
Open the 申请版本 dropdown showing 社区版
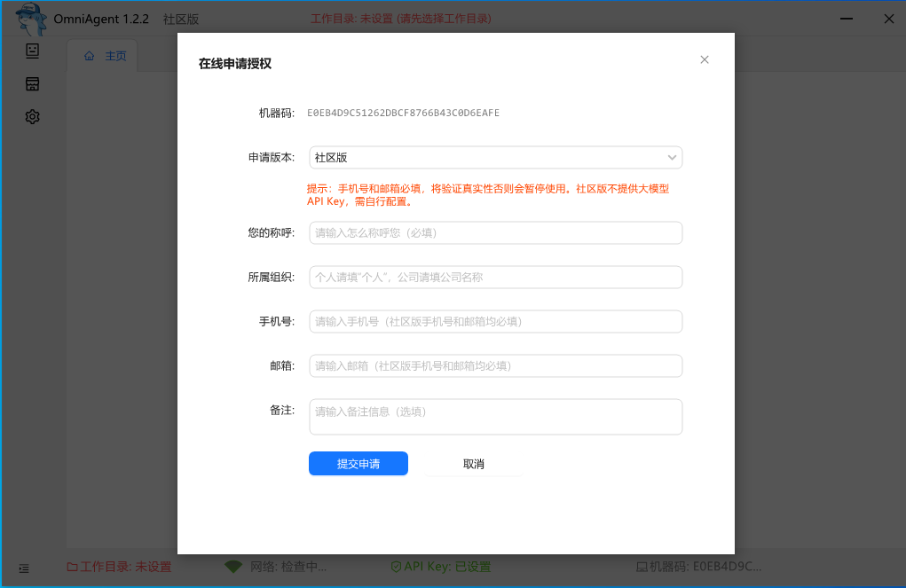(x=494, y=157)
